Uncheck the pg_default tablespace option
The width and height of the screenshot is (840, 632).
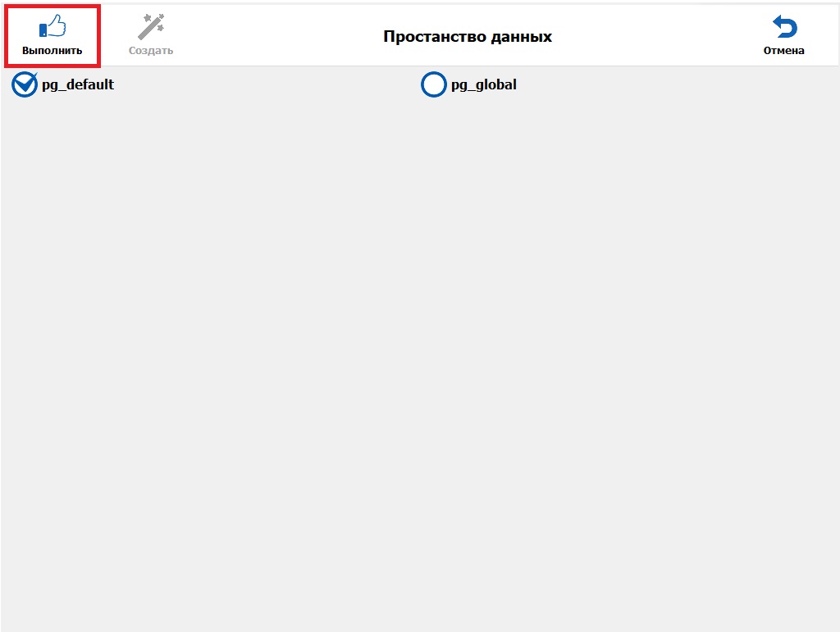[x=25, y=84]
